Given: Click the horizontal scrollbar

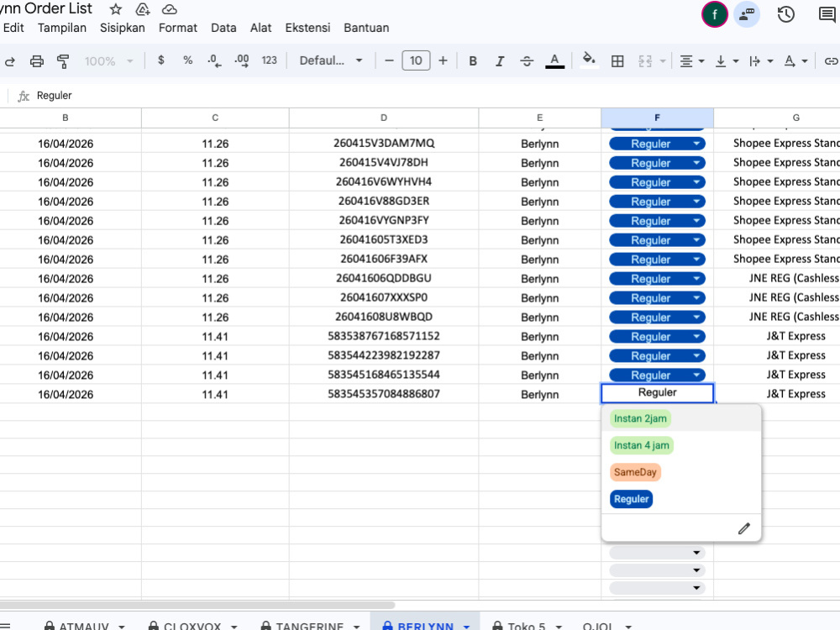Looking at the screenshot, I should (197, 605).
